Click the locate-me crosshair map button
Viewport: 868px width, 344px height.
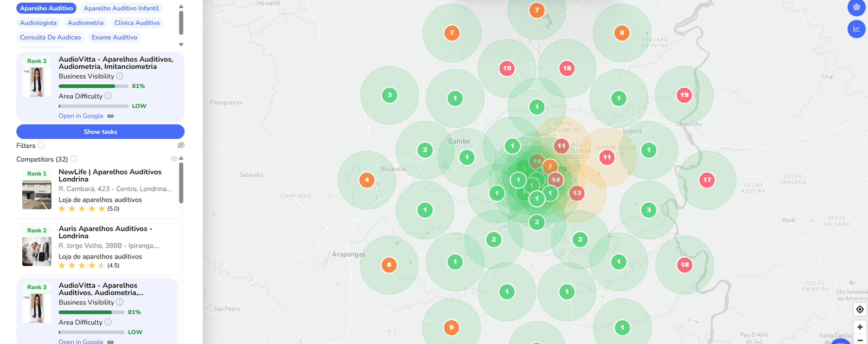click(x=860, y=309)
